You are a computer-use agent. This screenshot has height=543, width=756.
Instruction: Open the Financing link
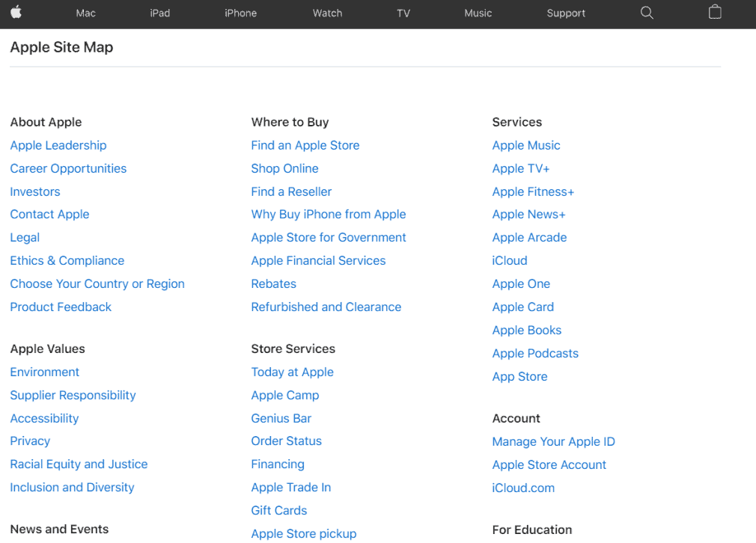[278, 464]
